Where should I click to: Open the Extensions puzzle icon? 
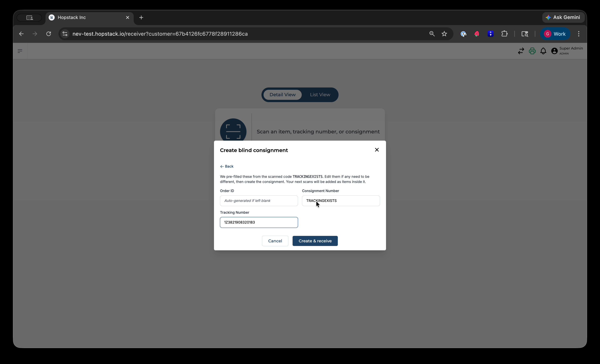point(504,34)
